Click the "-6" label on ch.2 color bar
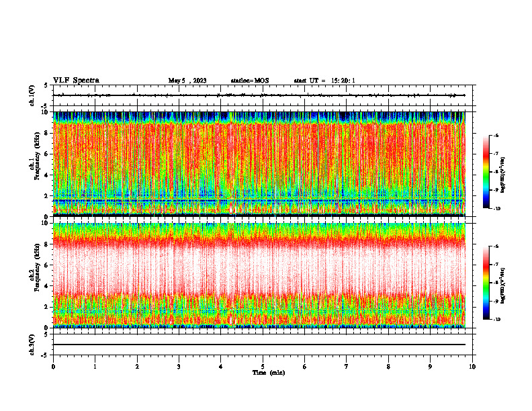 (496, 246)
